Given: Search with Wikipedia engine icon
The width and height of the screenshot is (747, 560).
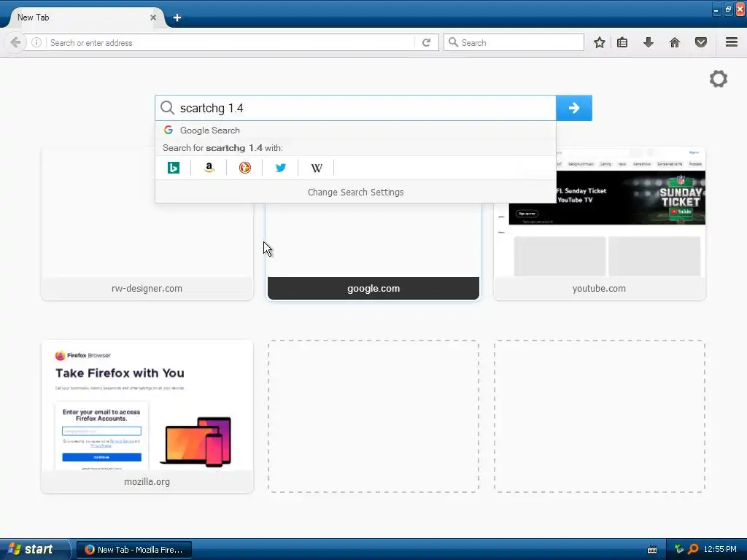Looking at the screenshot, I should (317, 168).
